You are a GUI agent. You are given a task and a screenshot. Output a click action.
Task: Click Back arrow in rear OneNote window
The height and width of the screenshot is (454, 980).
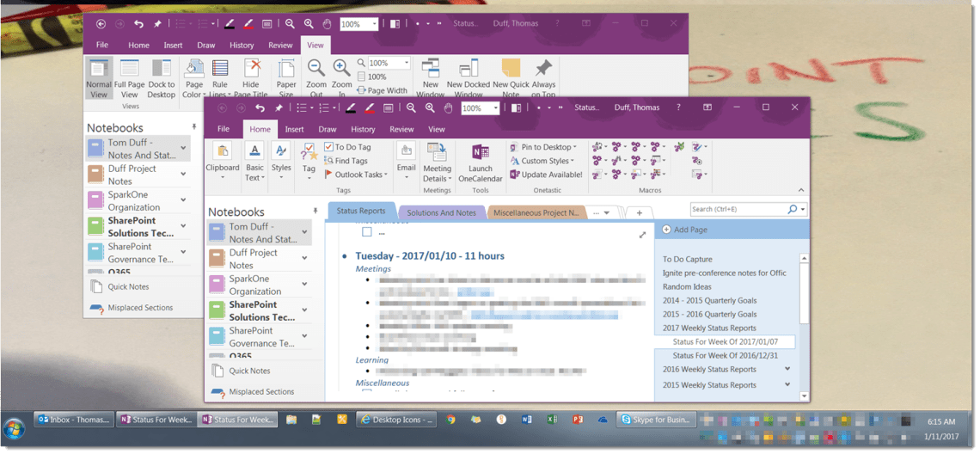101,24
